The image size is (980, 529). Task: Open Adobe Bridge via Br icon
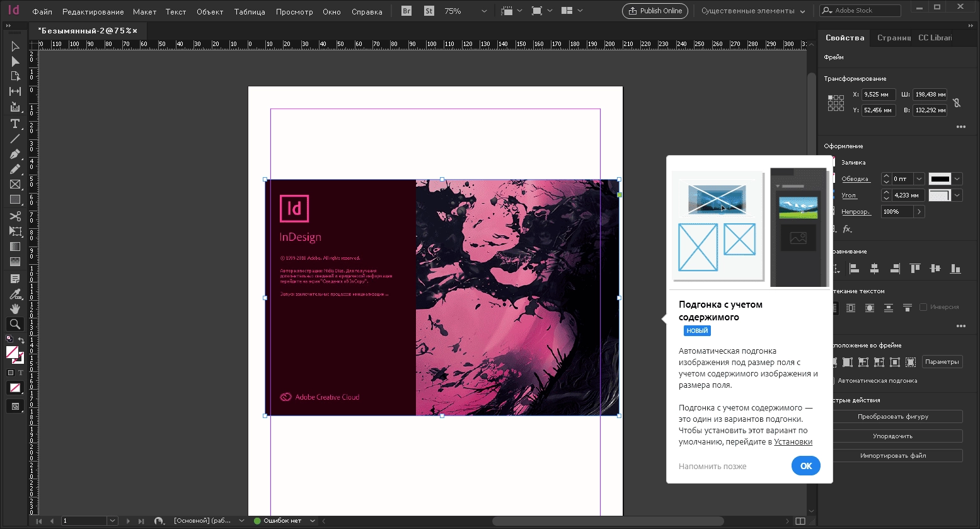click(x=406, y=11)
